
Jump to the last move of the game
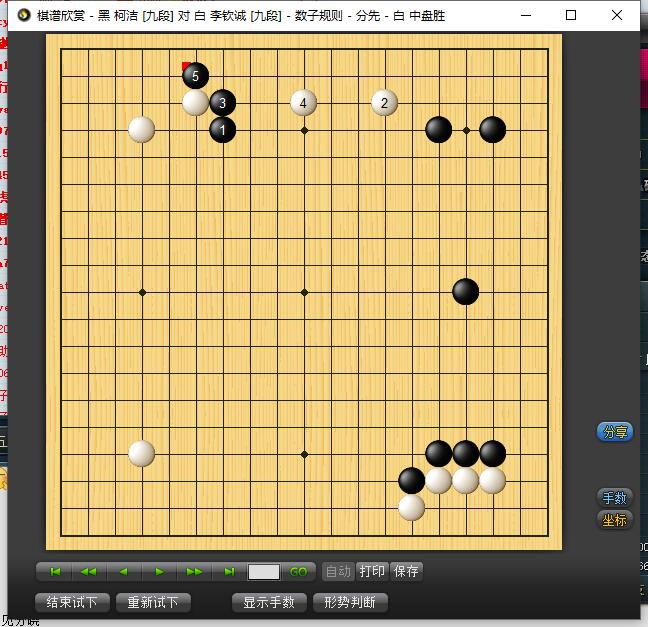(229, 572)
